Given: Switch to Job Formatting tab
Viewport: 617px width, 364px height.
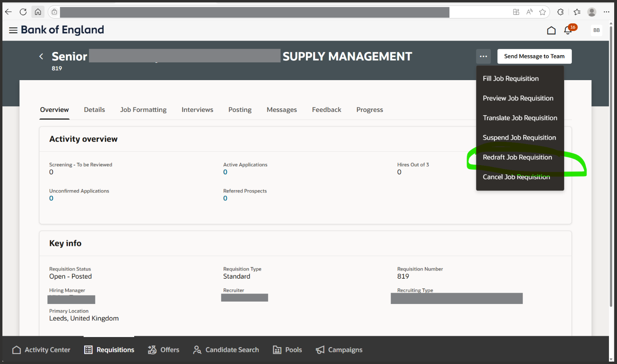Looking at the screenshot, I should (143, 110).
